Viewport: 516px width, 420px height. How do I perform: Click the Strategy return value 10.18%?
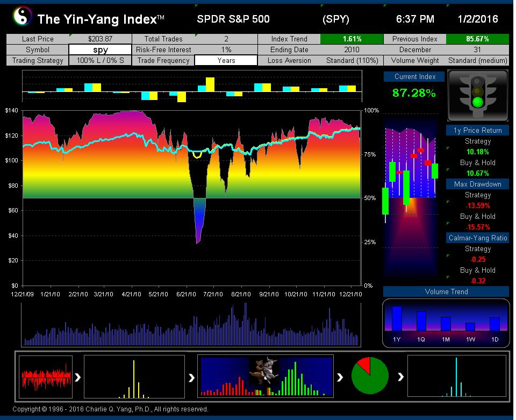pyautogui.click(x=477, y=152)
